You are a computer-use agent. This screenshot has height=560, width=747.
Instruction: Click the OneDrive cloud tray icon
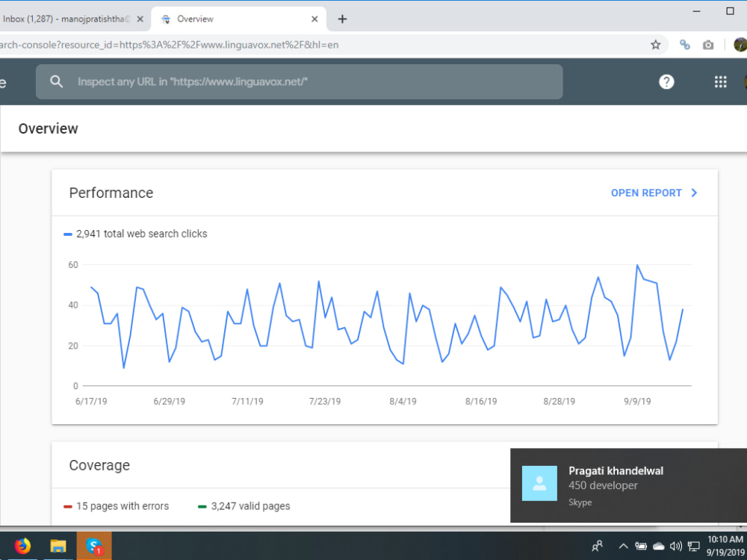[658, 547]
